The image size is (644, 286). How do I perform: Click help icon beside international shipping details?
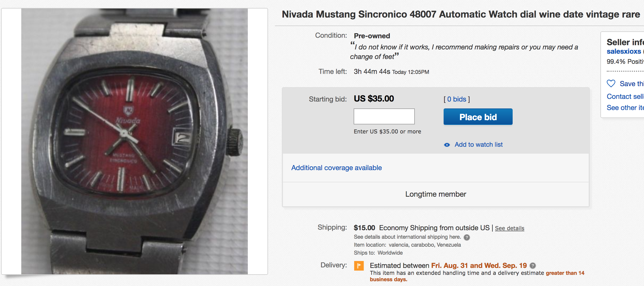click(x=467, y=237)
